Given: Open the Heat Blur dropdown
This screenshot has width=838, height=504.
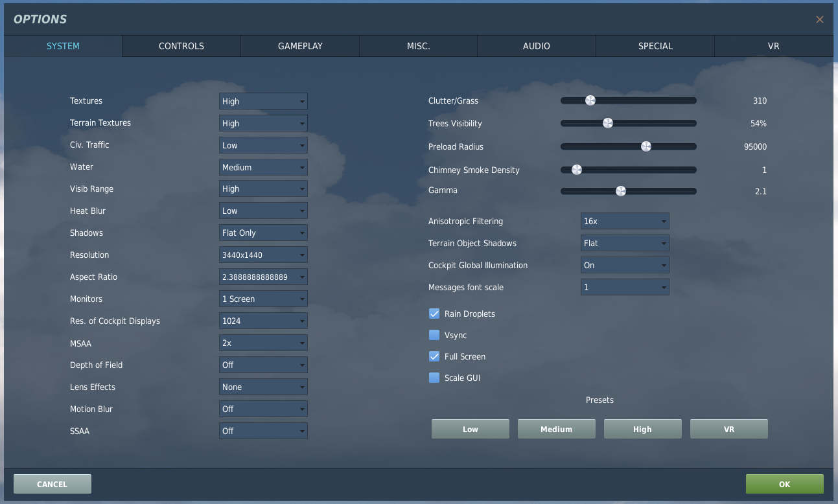Looking at the screenshot, I should point(263,211).
